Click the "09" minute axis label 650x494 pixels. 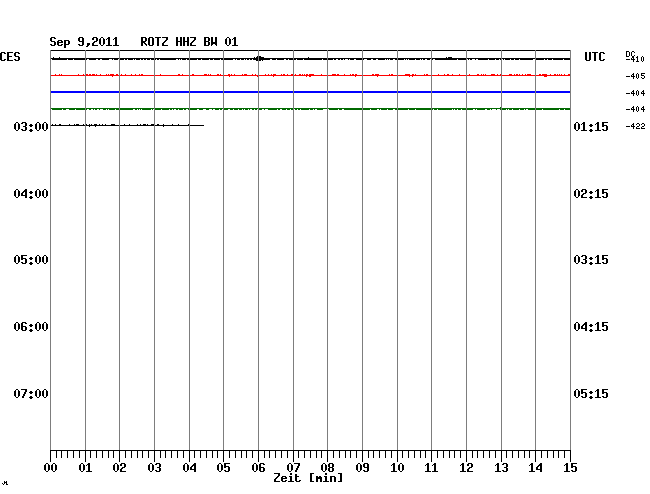tap(362, 468)
